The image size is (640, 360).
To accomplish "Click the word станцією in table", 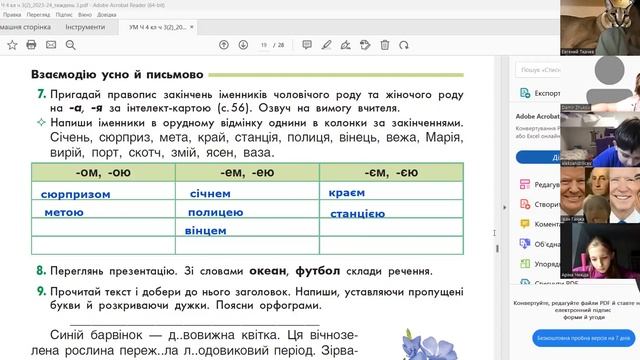I will tap(358, 214).
